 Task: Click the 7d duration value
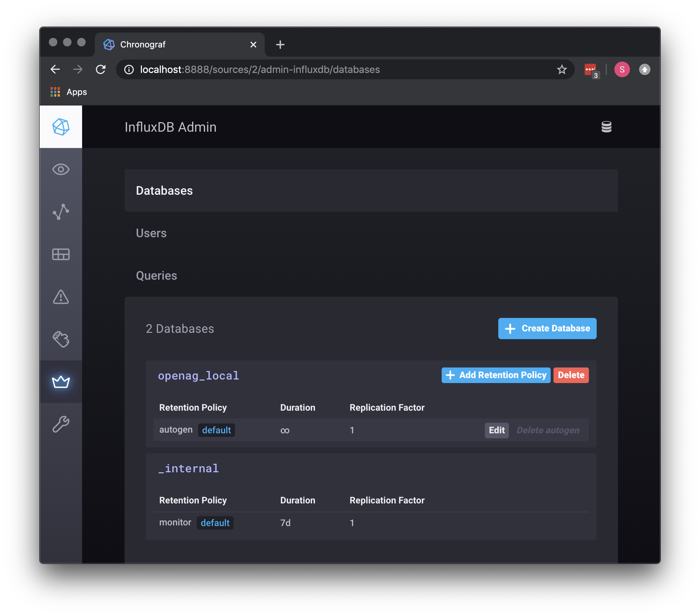tap(286, 523)
